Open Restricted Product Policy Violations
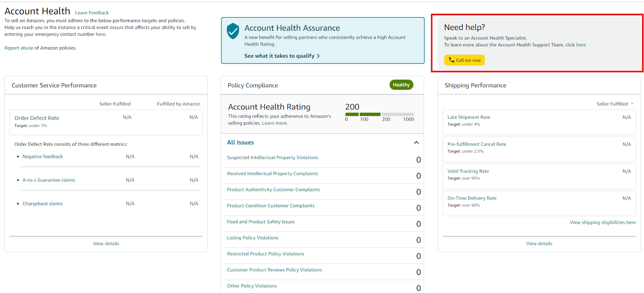The height and width of the screenshot is (293, 644). pos(266,254)
